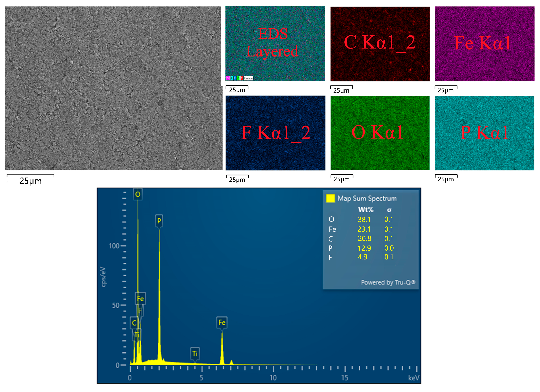Select the F Kα1_2 element map
Screen dimensions: 540x392
(275, 133)
